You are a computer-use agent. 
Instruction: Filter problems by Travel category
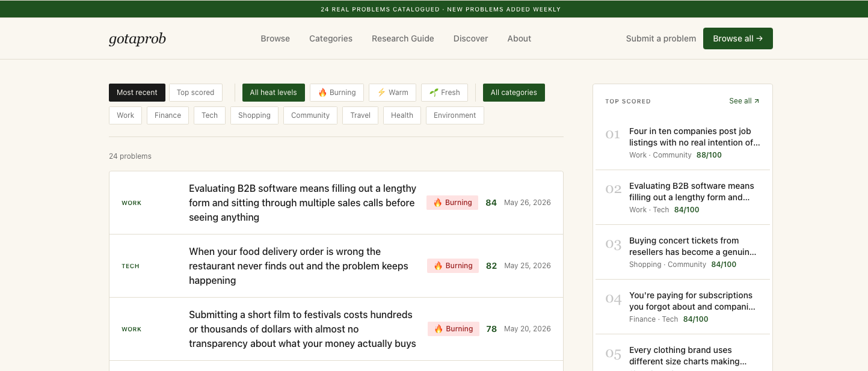(360, 115)
